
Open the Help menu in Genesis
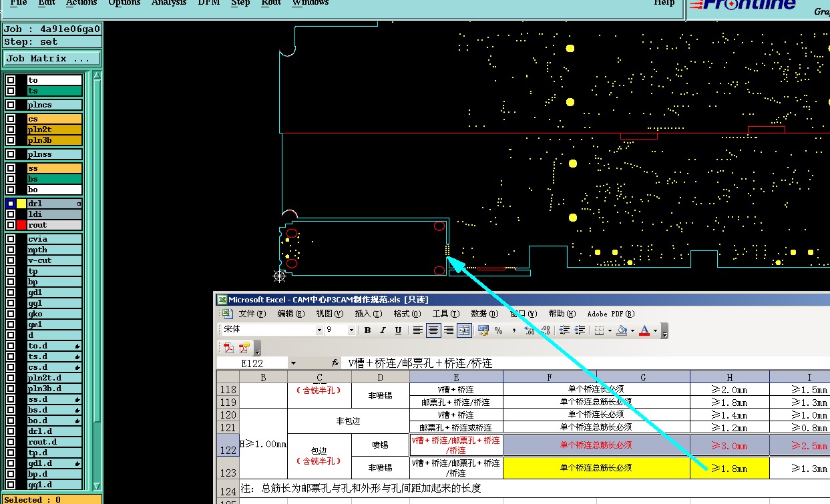[664, 3]
